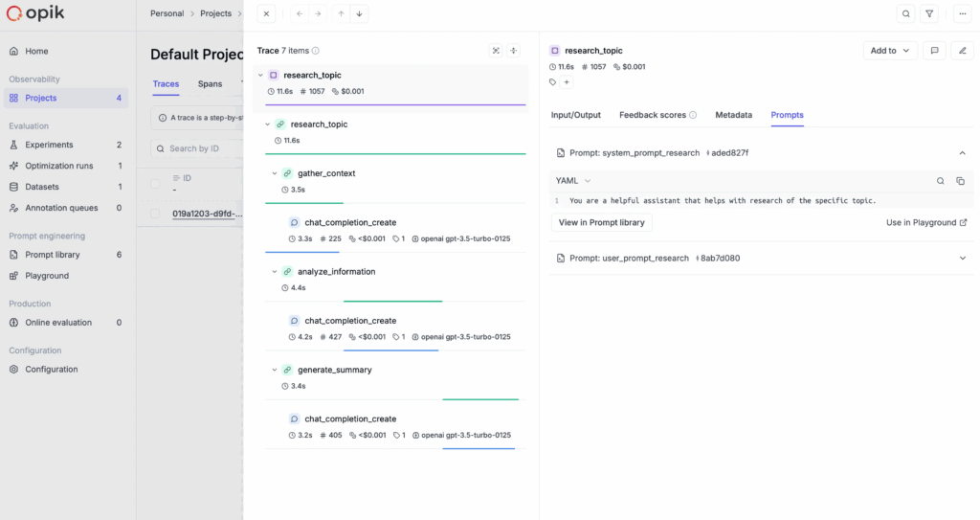The height and width of the screenshot is (520, 980).
Task: Click the add tag plus icon
Action: pos(567,82)
